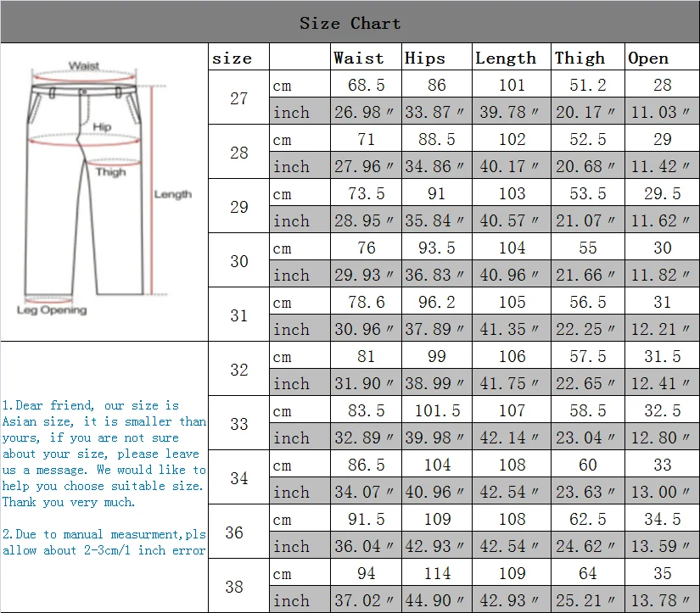Select the Open column header
Viewport: 700px width, 613px height.
click(x=647, y=58)
